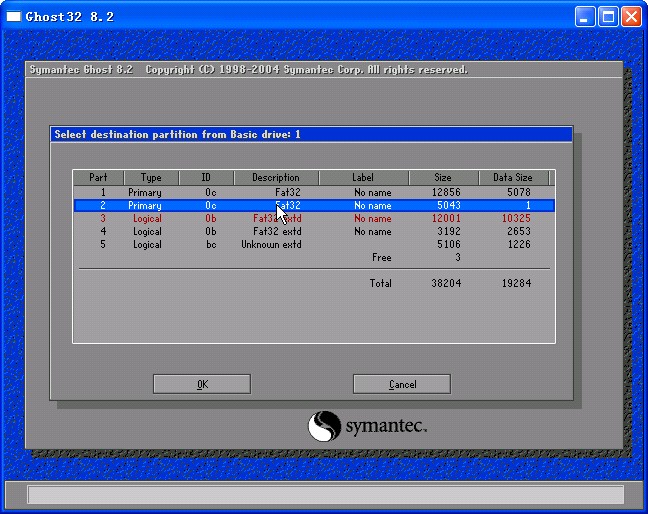648x514 pixels.
Task: Click the Data Size column header
Action: click(513, 178)
